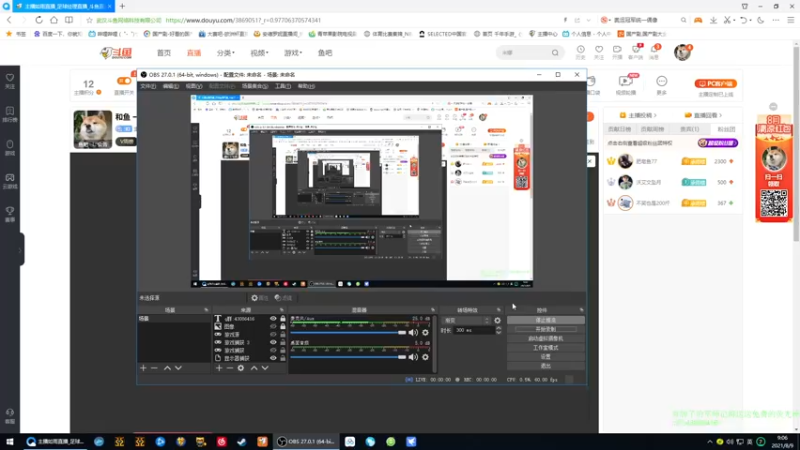
Task: Open the 排行榜 icon in the left sidebar
Action: click(10, 114)
